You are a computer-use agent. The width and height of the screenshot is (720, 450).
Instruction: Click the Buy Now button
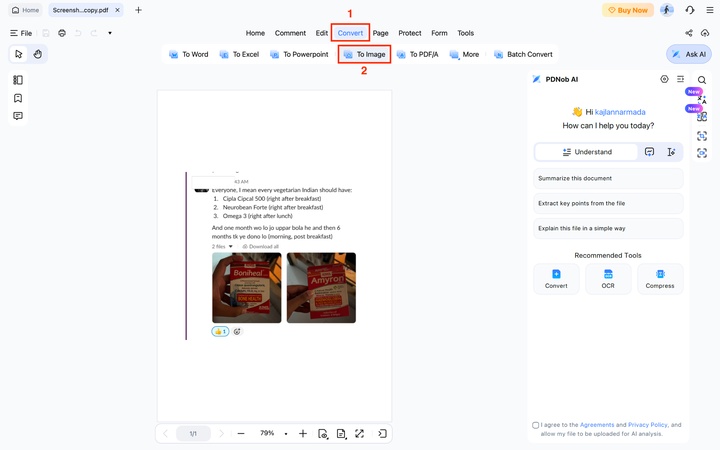click(628, 10)
